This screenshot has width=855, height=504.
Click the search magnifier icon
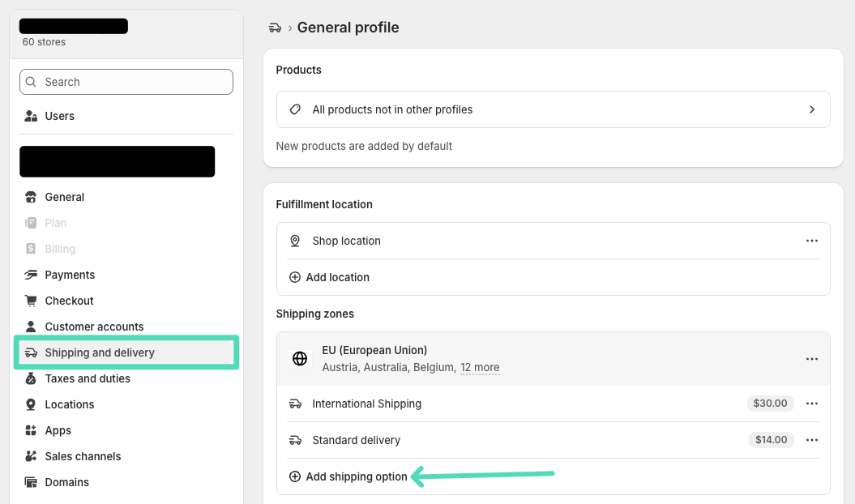(x=31, y=82)
